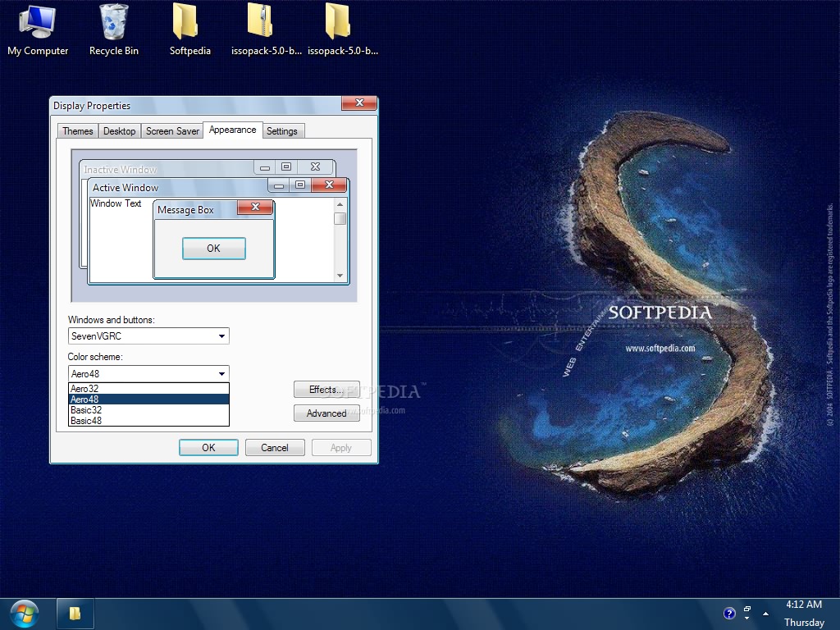Open Advanced appearance settings
Image resolution: width=840 pixels, height=630 pixels.
pos(326,413)
